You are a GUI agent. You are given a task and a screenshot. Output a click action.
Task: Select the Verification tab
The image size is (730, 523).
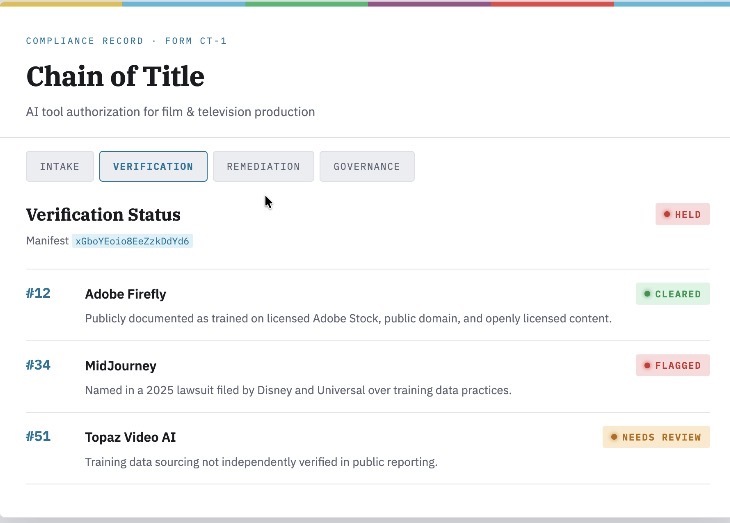pos(153,166)
